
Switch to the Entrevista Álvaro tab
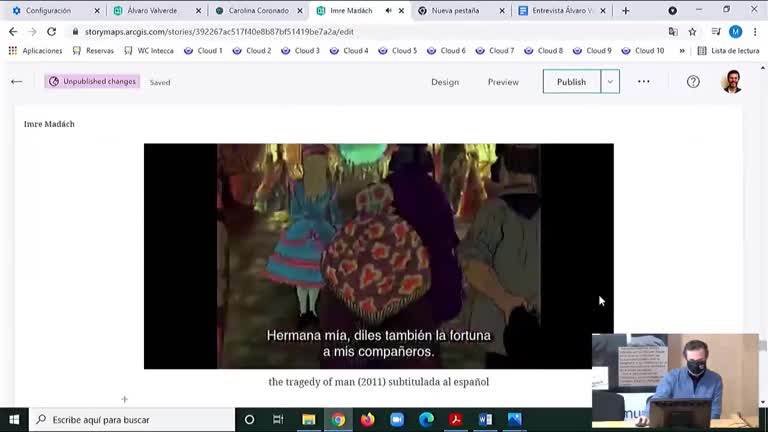pos(563,10)
